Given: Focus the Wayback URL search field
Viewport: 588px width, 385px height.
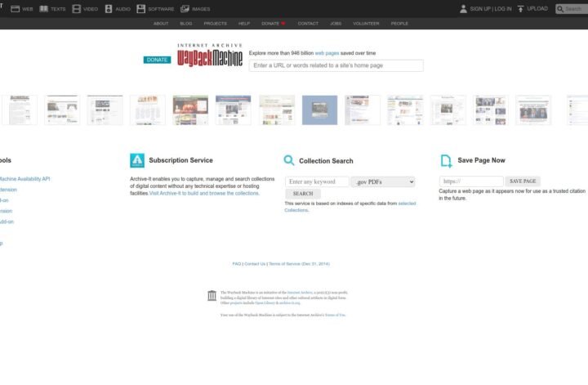Looking at the screenshot, I should (336, 65).
